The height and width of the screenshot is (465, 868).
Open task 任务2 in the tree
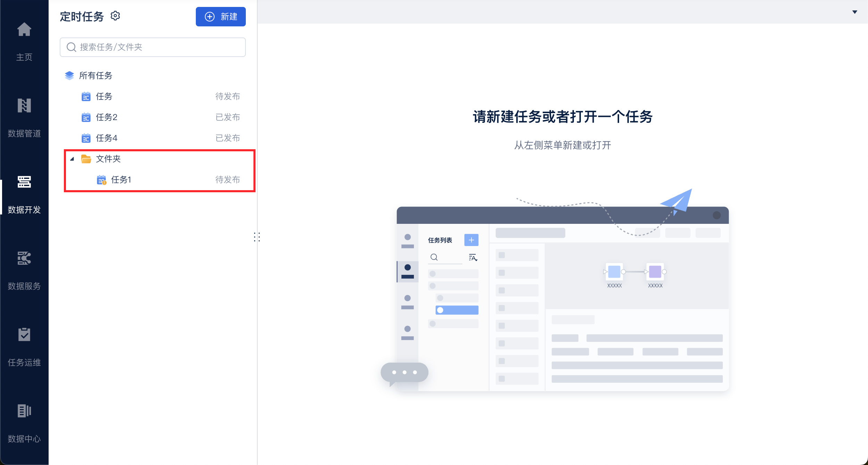click(x=107, y=117)
